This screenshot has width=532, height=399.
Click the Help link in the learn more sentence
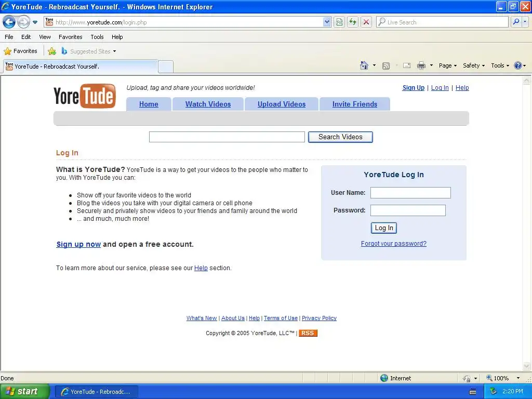coord(201,268)
